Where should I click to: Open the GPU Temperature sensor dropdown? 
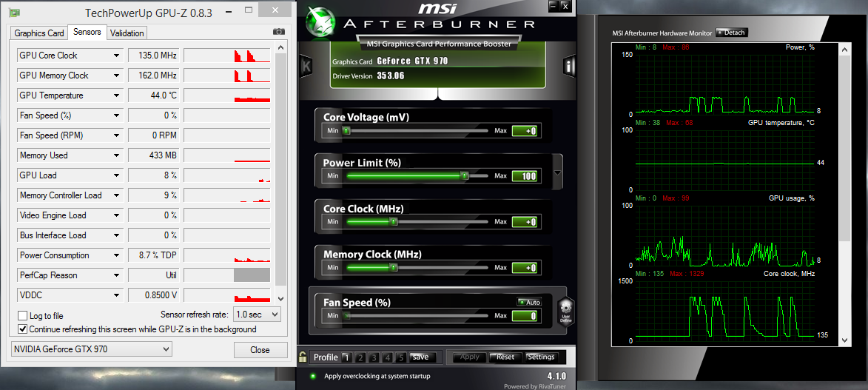tap(116, 95)
